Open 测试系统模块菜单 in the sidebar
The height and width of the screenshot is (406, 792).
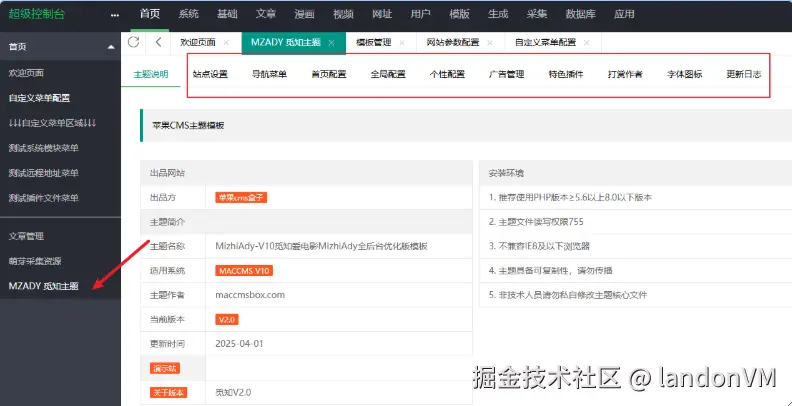43,148
